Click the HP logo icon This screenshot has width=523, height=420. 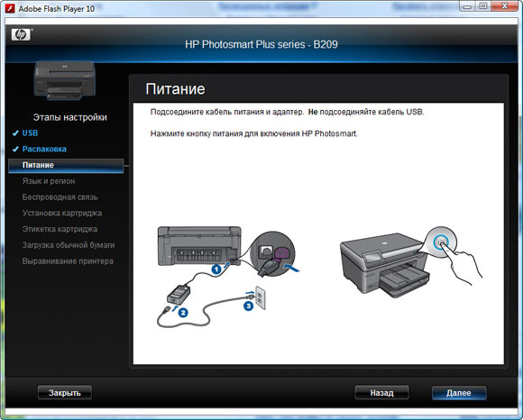click(21, 34)
